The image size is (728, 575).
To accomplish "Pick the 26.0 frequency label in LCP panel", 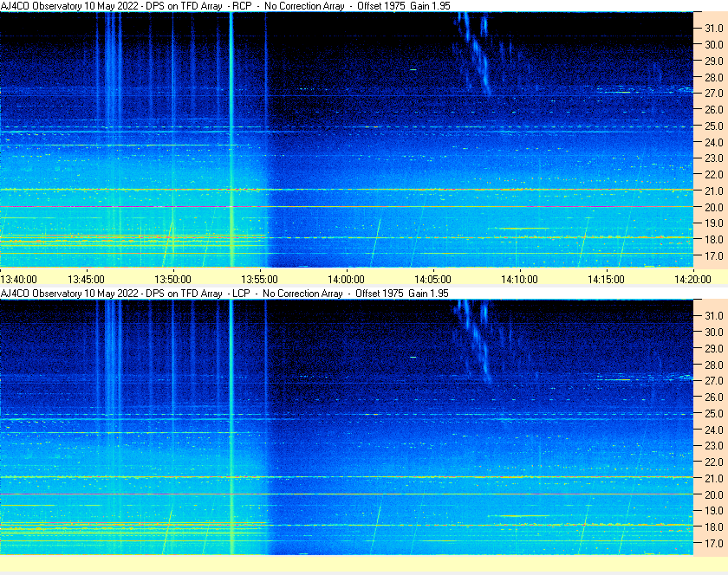I will pos(714,397).
